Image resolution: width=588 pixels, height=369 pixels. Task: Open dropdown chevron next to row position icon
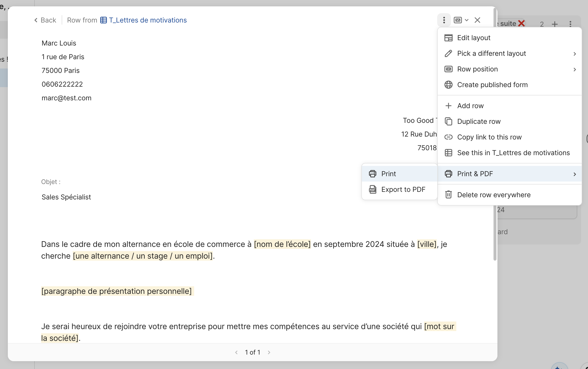click(467, 20)
